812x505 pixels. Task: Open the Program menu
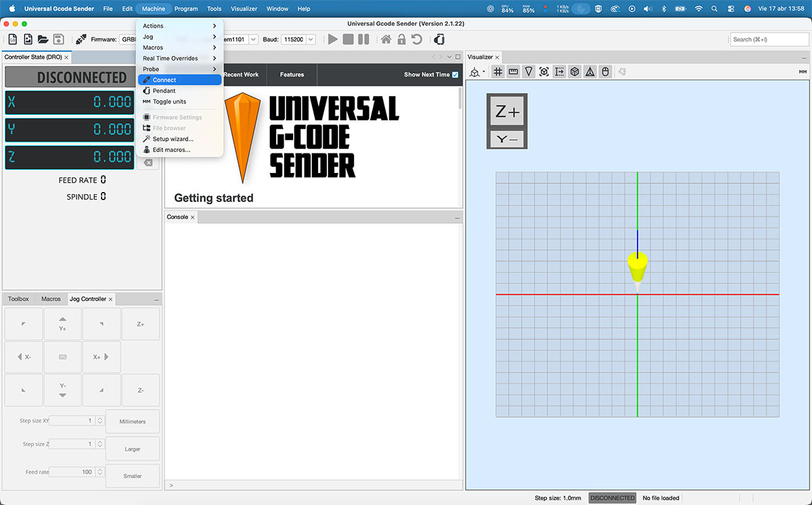pyautogui.click(x=185, y=9)
